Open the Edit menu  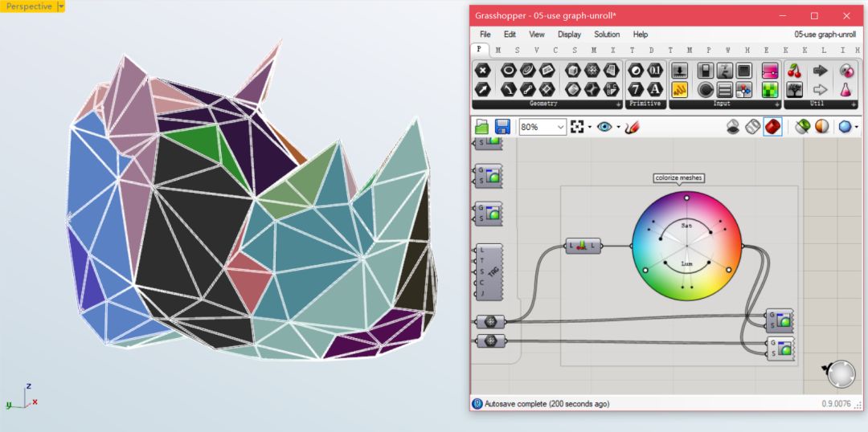click(510, 35)
